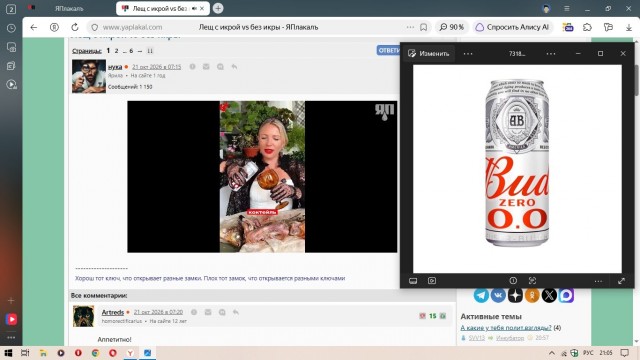Open нука's post date link
640x360 pixels.
coord(156,67)
